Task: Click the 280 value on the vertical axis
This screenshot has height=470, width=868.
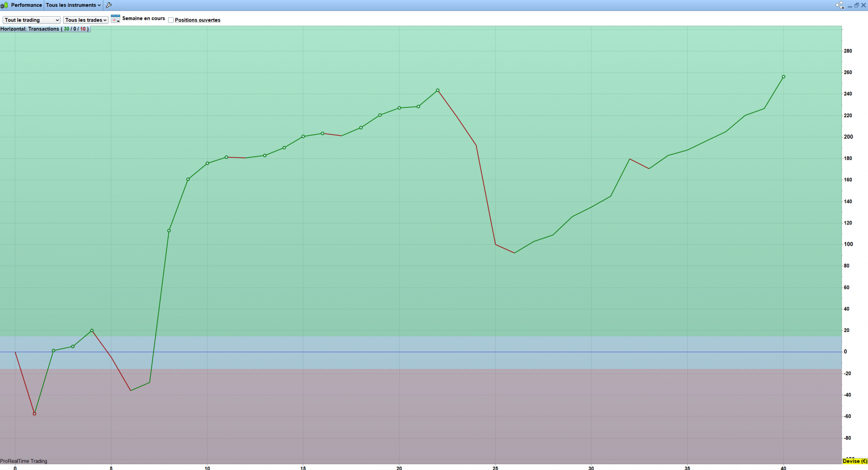Action: tap(848, 51)
